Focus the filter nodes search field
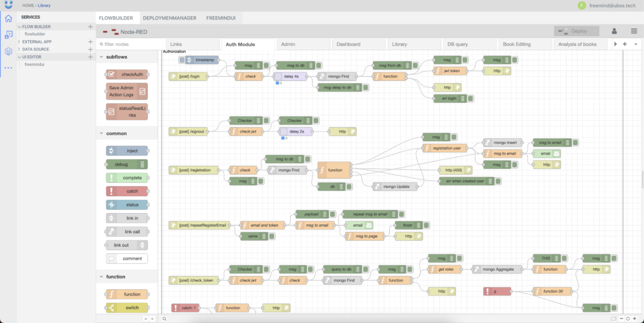644x323 pixels. 131,44
